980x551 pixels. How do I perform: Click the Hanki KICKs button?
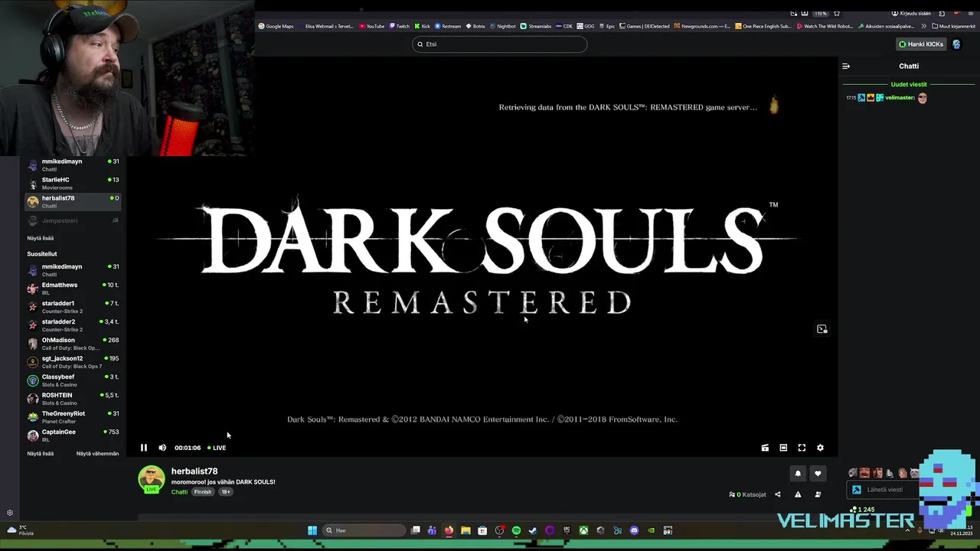[921, 44]
